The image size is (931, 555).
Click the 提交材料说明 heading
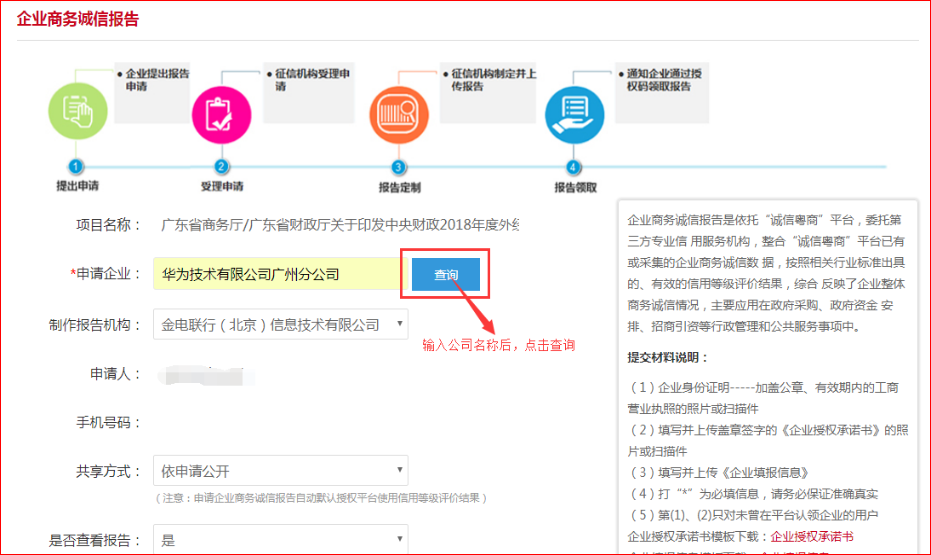point(668,357)
